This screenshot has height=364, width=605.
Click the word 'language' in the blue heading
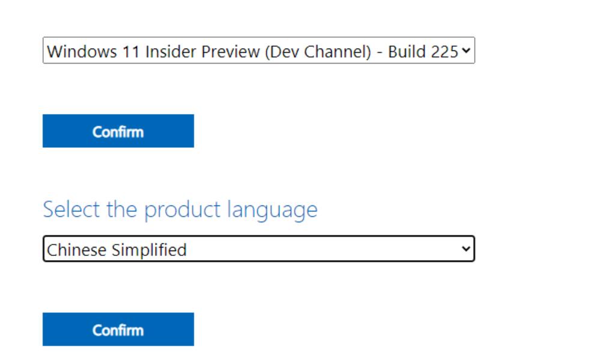coord(272,211)
